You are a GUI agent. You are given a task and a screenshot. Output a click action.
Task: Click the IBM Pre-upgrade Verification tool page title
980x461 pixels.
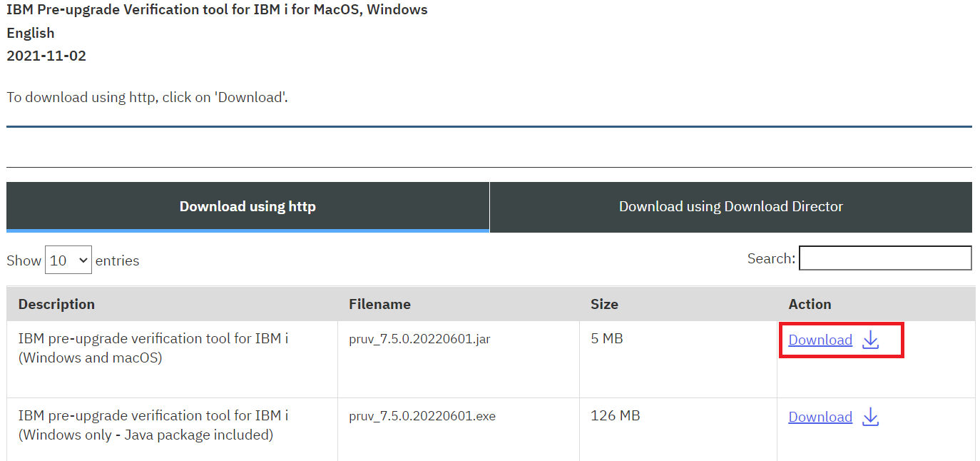(x=217, y=10)
